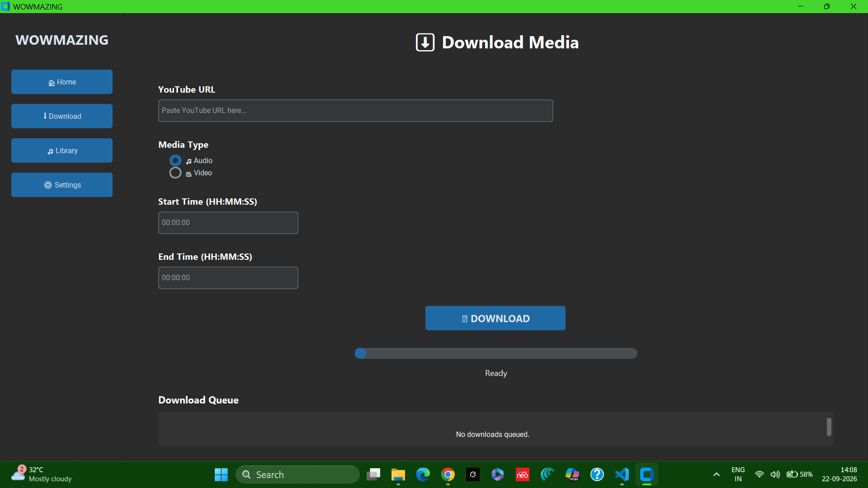This screenshot has width=868, height=488.
Task: Click the WOWMAZING title bar app icon
Action: tap(5, 6)
